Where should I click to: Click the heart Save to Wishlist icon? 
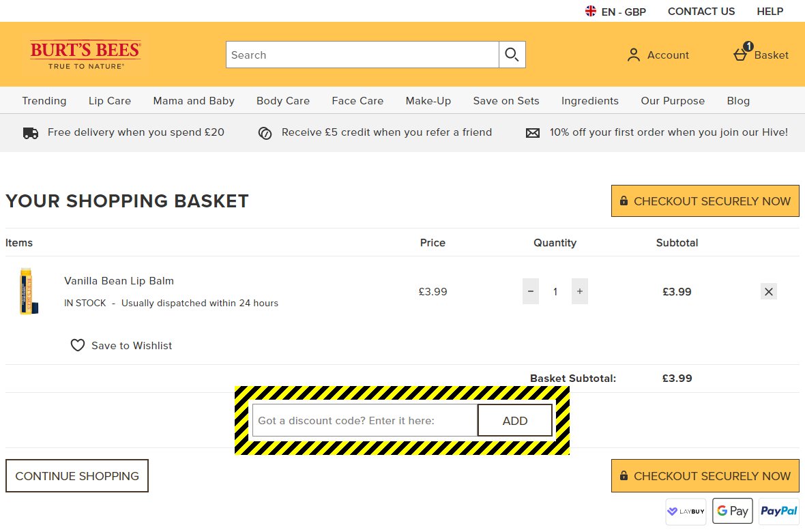click(x=78, y=345)
